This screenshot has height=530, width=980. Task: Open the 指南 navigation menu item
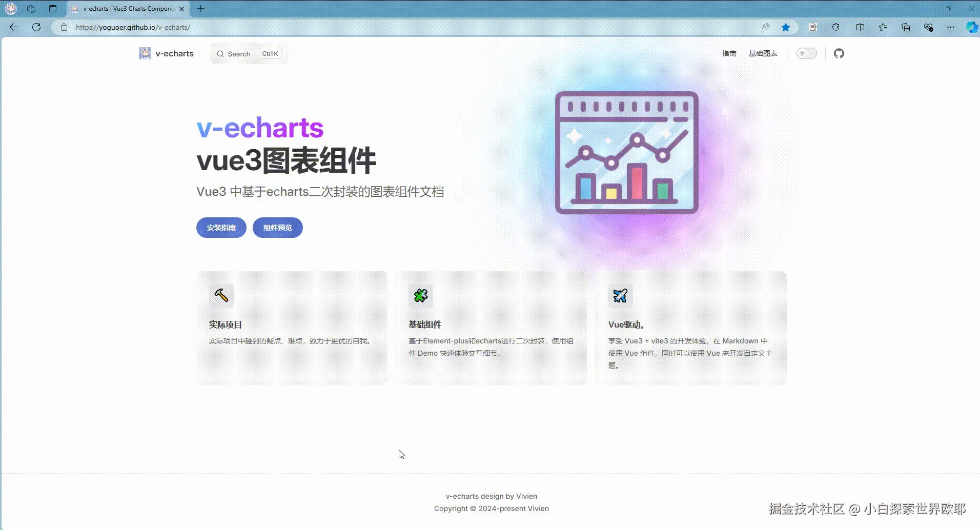(x=729, y=53)
